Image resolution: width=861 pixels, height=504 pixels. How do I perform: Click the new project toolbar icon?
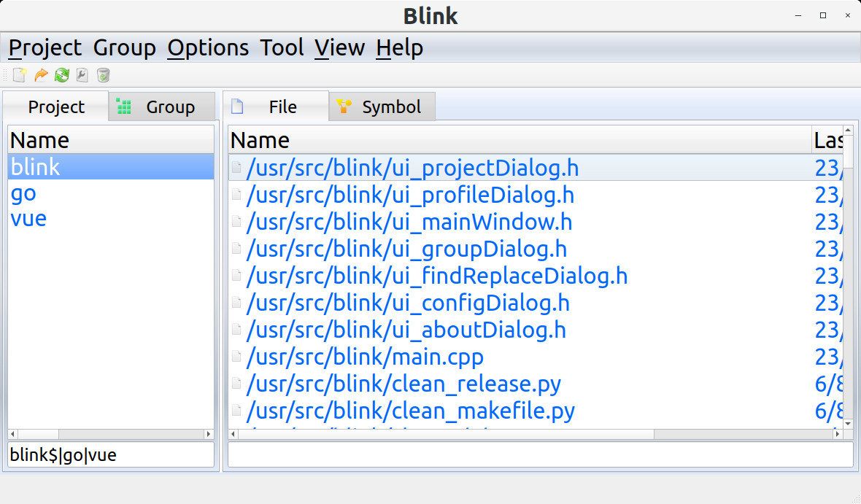[20, 74]
